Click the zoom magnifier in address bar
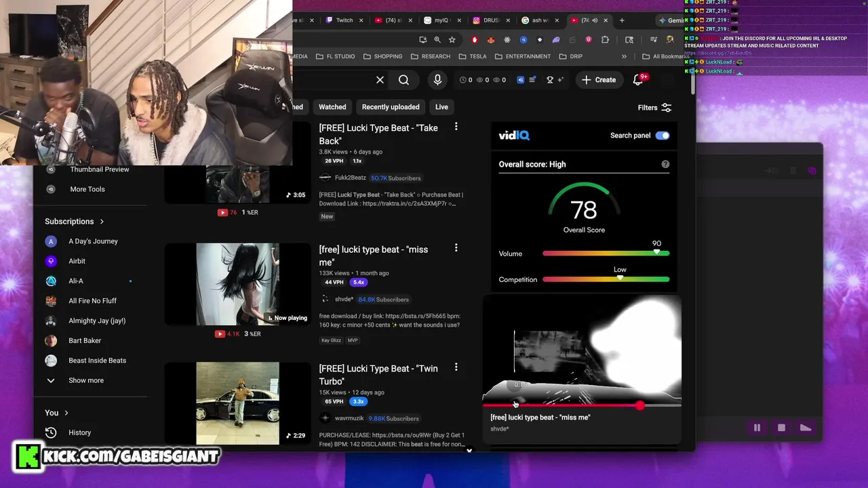This screenshot has height=488, width=868. [437, 40]
